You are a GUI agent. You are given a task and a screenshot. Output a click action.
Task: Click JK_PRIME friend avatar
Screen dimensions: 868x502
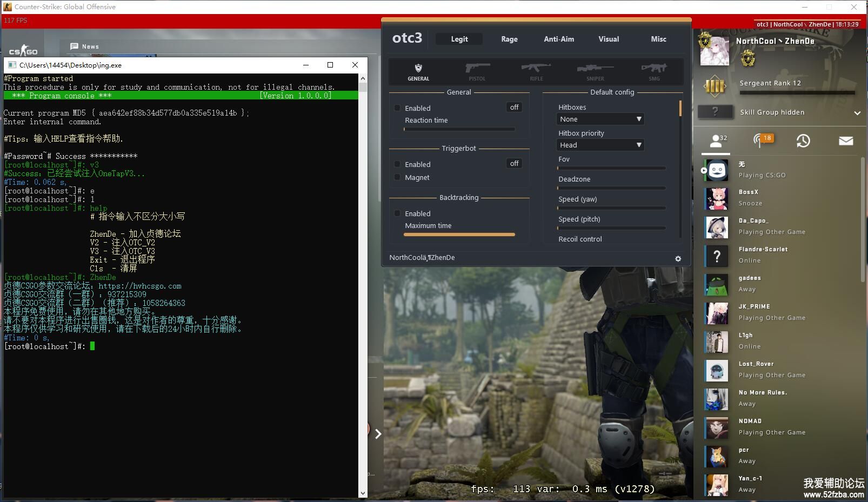coord(717,313)
